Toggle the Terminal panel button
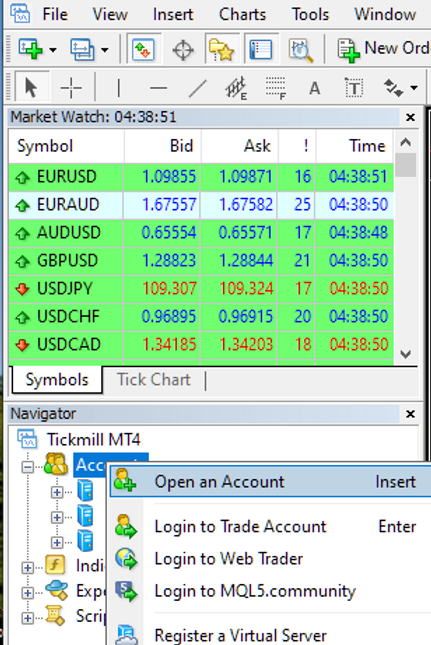The height and width of the screenshot is (645, 431). click(261, 49)
